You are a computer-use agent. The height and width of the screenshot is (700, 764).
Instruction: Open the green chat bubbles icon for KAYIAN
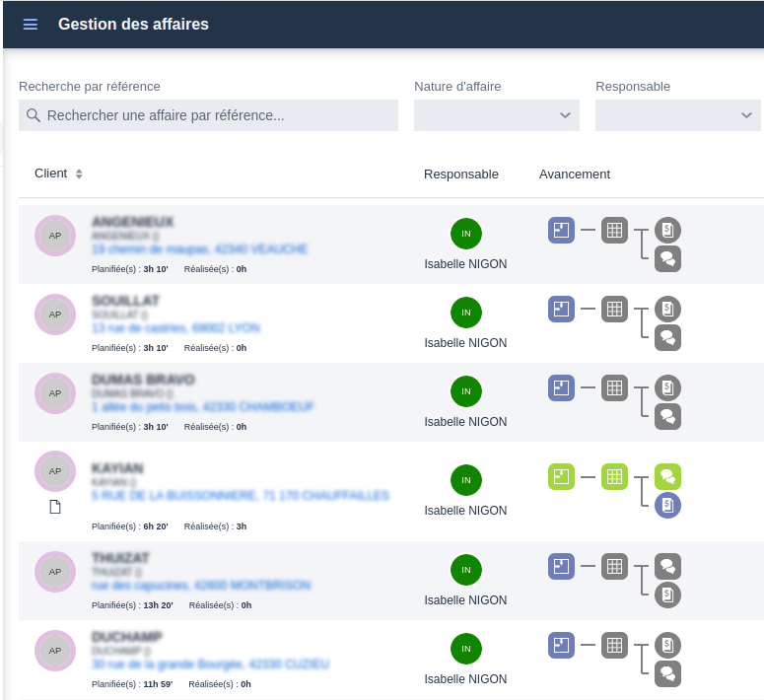tap(667, 477)
